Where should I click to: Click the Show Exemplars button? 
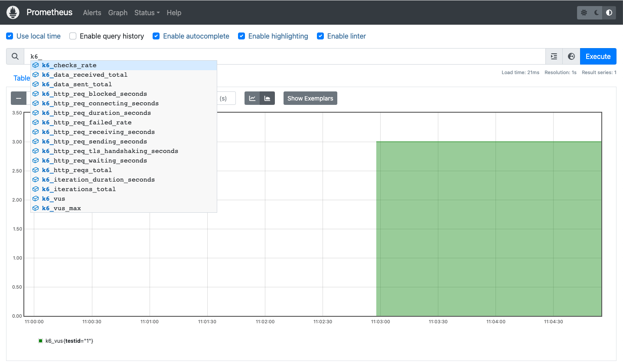click(x=310, y=98)
